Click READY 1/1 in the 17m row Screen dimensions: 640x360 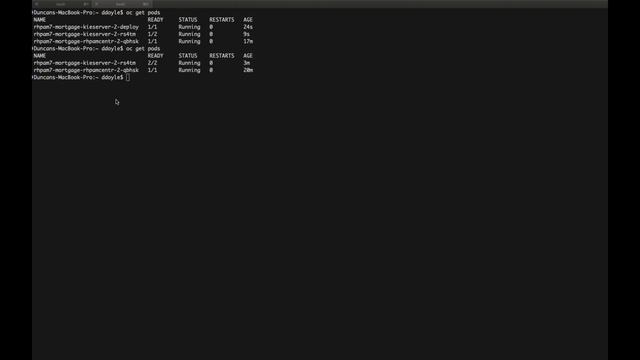pos(152,41)
